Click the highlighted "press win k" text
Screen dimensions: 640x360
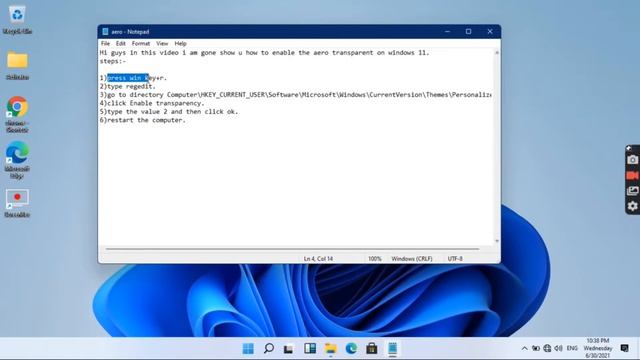click(128, 78)
